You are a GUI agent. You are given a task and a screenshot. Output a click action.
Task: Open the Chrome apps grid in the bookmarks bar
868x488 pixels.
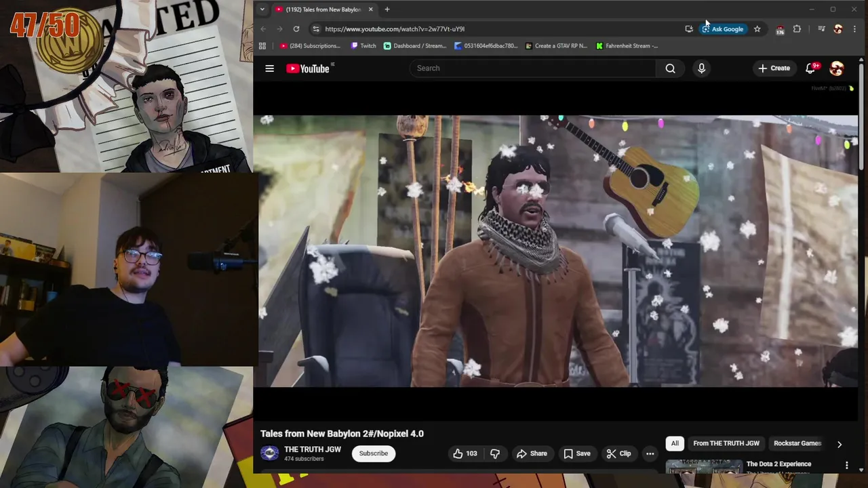click(262, 46)
